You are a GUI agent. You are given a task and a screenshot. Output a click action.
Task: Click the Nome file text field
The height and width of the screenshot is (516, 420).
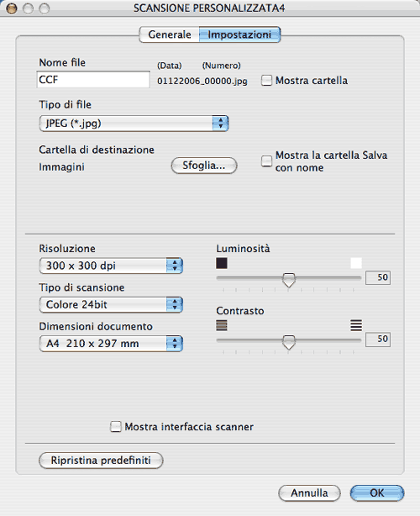coord(93,80)
